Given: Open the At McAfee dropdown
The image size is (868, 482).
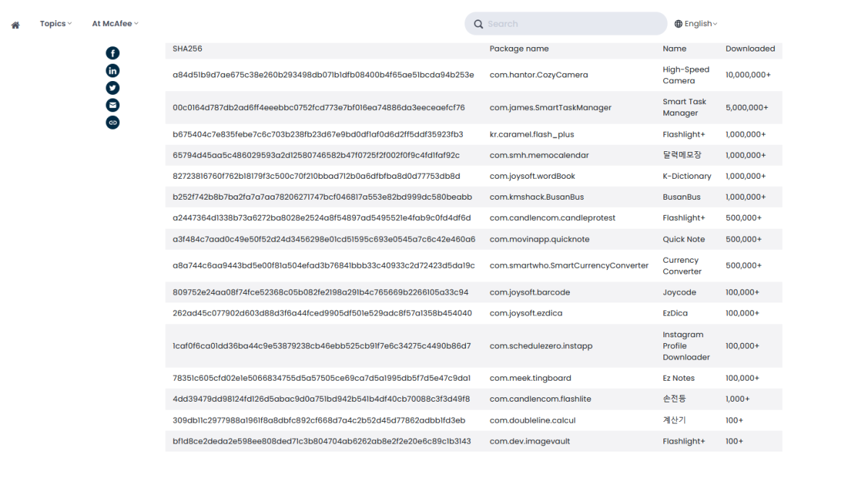Looking at the screenshot, I should 114,24.
